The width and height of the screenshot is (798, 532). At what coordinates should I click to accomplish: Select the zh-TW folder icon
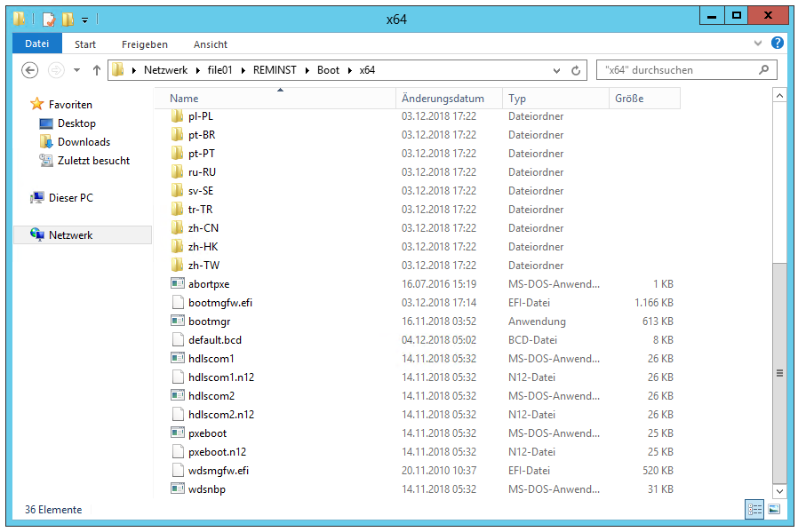[x=177, y=265]
